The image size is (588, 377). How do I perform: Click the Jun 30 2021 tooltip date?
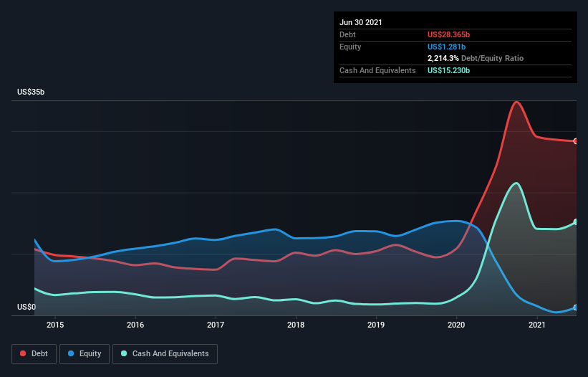coord(360,22)
